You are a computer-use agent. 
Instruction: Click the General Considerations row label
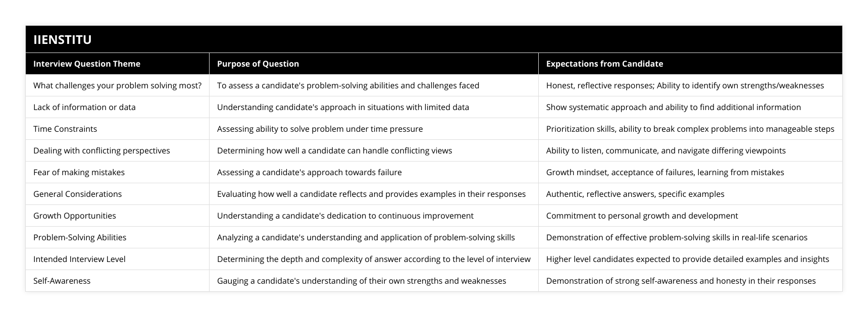click(77, 194)
